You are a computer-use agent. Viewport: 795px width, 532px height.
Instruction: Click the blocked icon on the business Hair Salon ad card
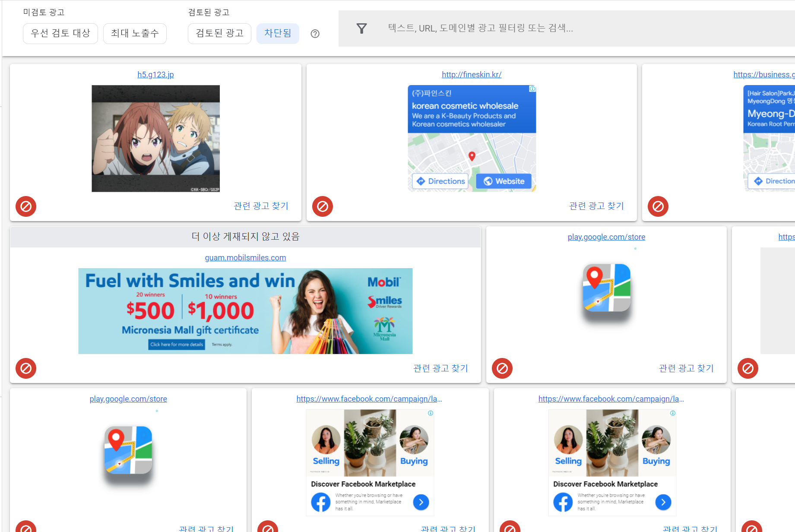[658, 206]
